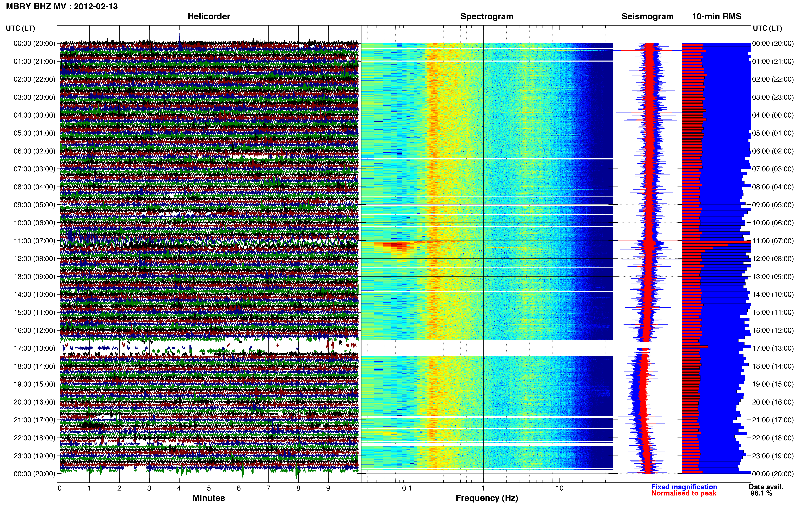Select the 'Data avail.' label
The width and height of the screenshot is (812, 508).
point(766,487)
